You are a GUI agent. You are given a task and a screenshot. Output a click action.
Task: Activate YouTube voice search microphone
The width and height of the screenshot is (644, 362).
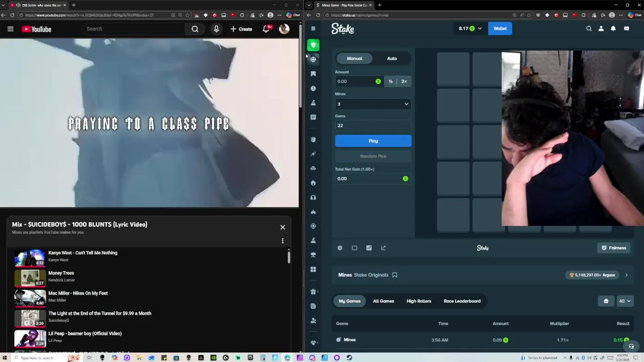(216, 29)
